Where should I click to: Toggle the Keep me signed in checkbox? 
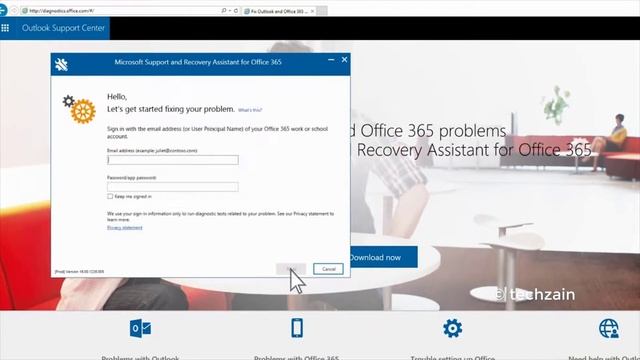(x=110, y=196)
